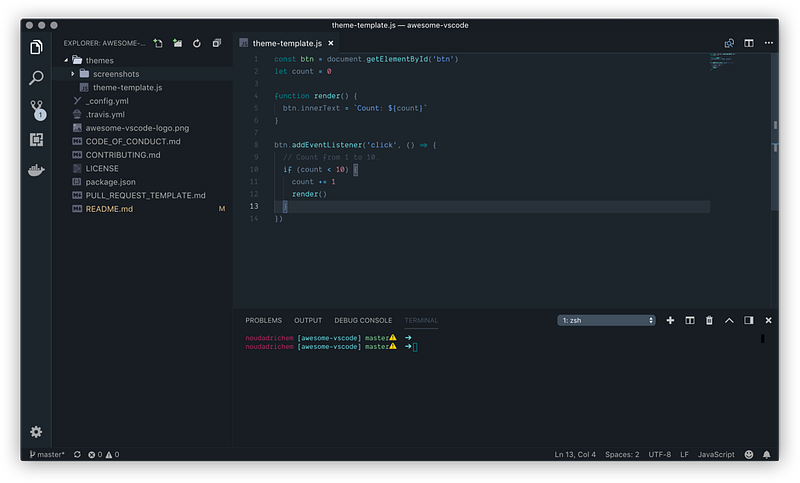The width and height of the screenshot is (800, 483).
Task: Split the editor with the split icon
Action: click(x=748, y=43)
